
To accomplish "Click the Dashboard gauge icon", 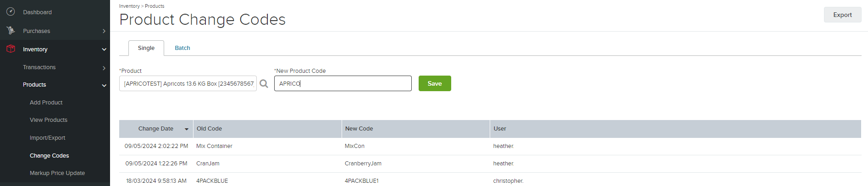I will coord(11,12).
